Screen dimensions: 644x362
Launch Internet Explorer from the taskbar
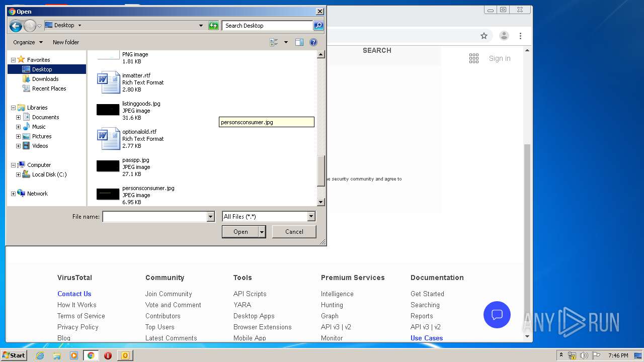pyautogui.click(x=40, y=355)
